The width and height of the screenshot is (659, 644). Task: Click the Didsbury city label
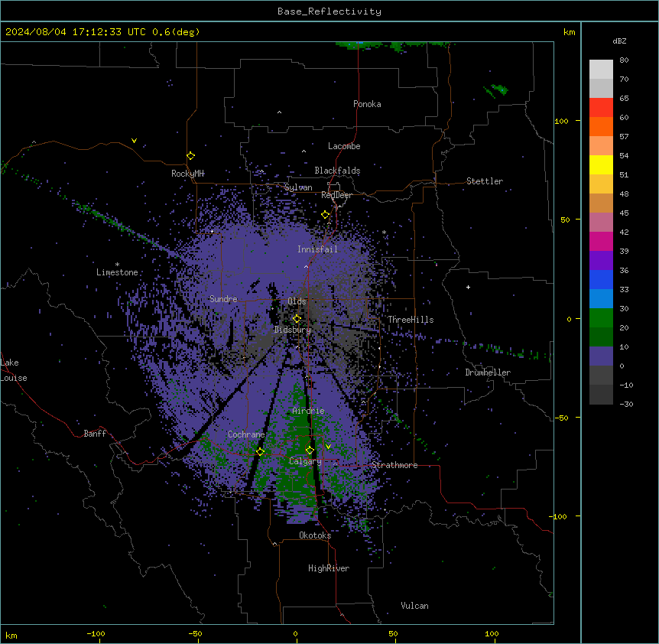tap(293, 330)
